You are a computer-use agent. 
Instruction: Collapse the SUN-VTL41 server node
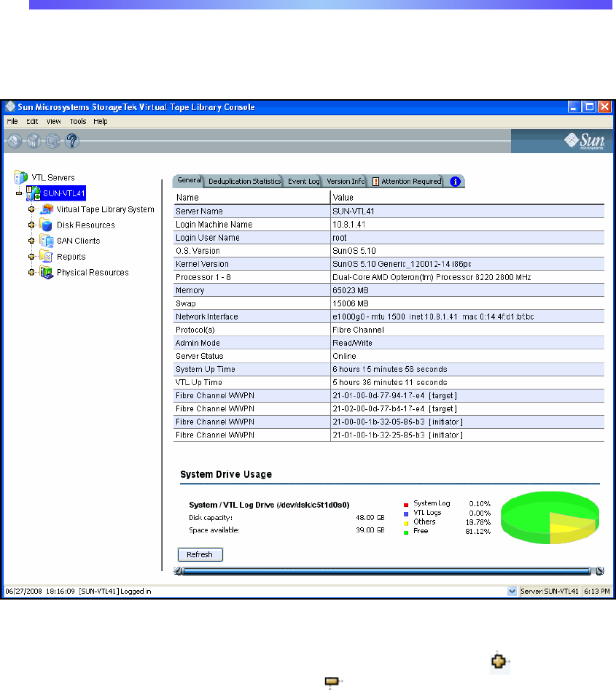coord(19,193)
